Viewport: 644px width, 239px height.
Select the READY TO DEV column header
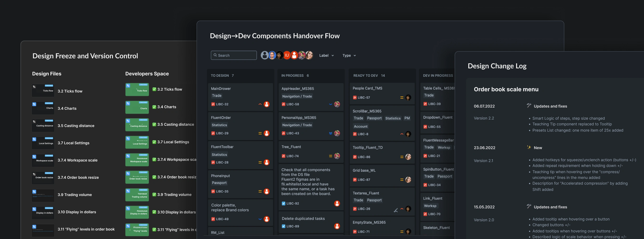pos(365,76)
